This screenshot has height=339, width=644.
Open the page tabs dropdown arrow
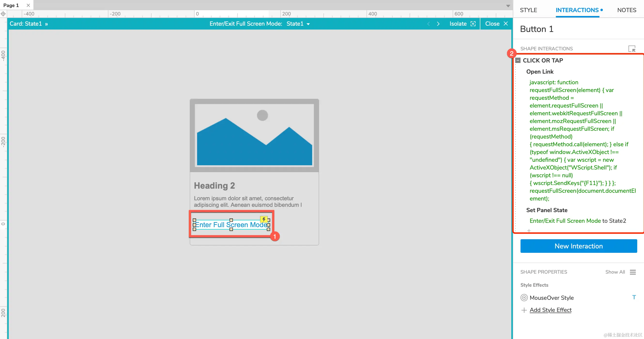[508, 6]
